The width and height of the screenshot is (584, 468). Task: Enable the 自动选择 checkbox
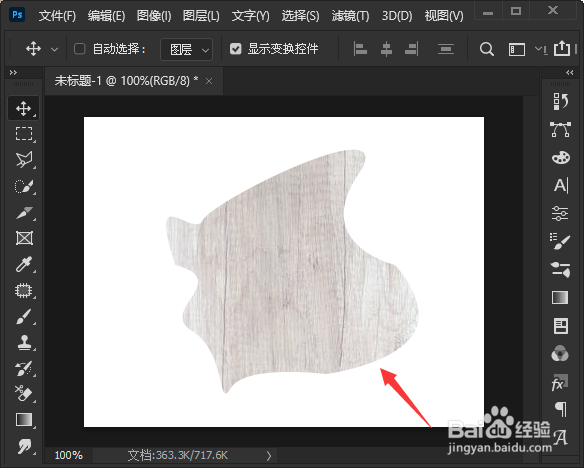pos(79,49)
